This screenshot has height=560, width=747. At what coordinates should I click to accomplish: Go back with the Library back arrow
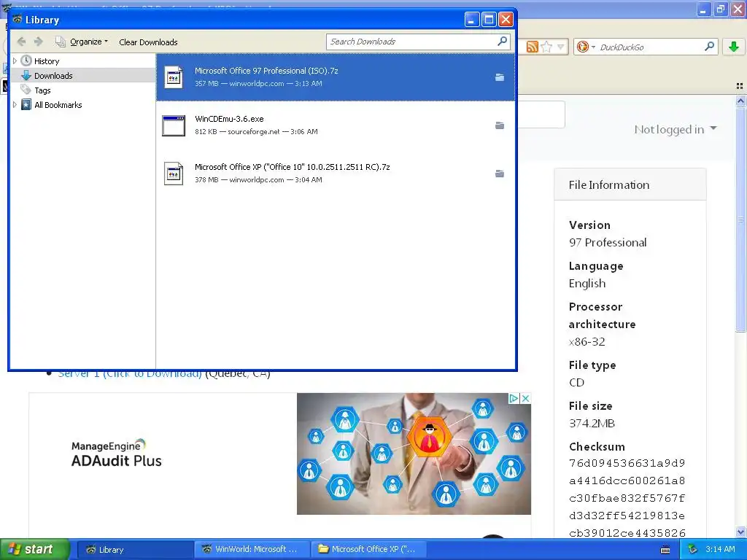pos(21,42)
